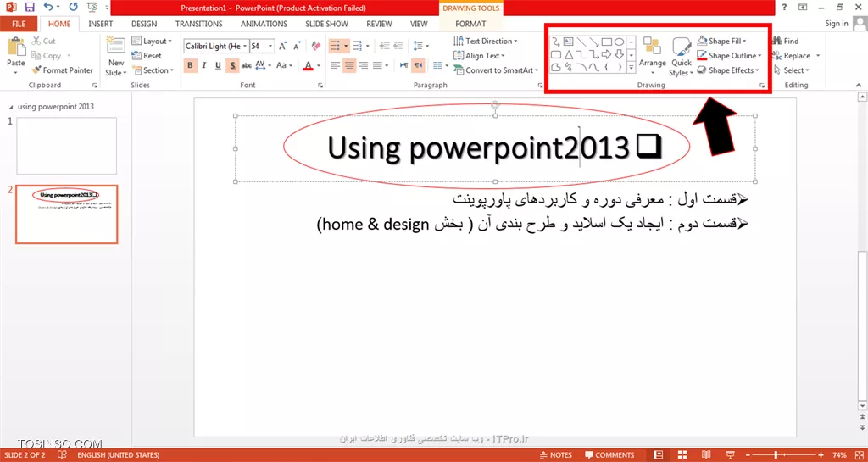This screenshot has width=868, height=462.
Task: Open Text Direction dropdown
Action: tap(486, 41)
